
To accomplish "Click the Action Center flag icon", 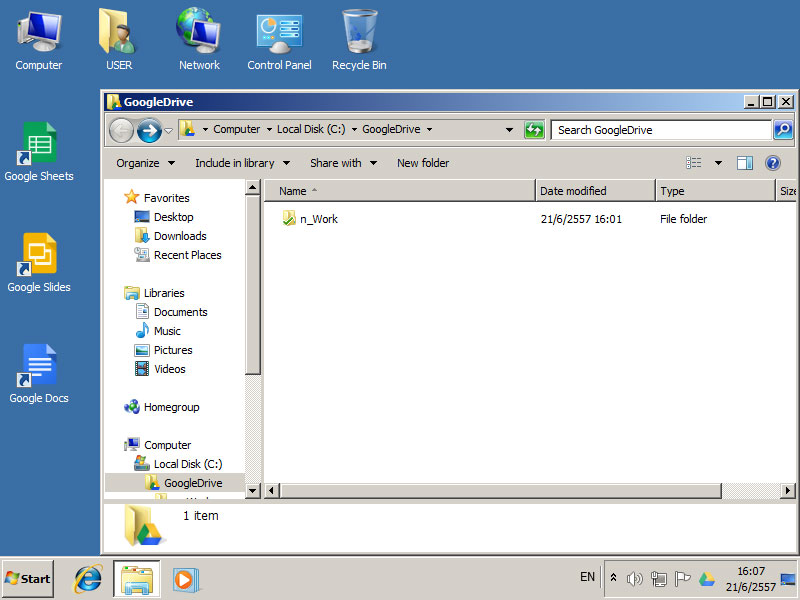I will click(x=682, y=579).
